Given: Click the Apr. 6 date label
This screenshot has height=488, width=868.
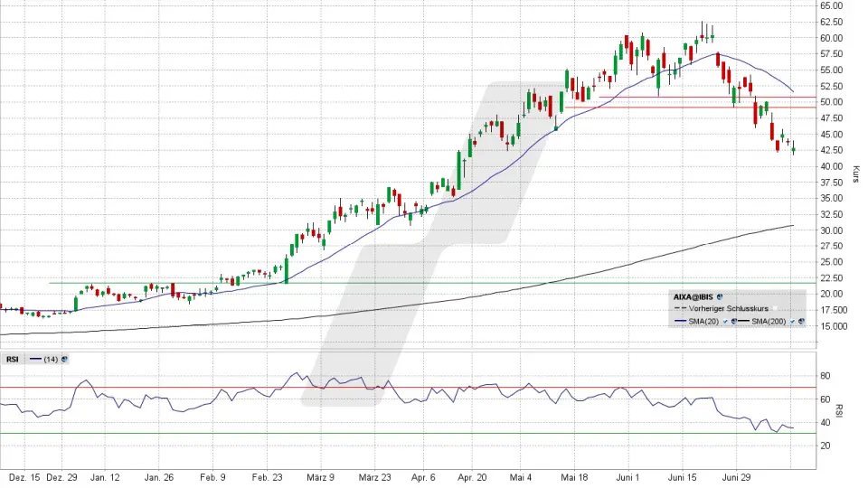Looking at the screenshot, I should (423, 477).
